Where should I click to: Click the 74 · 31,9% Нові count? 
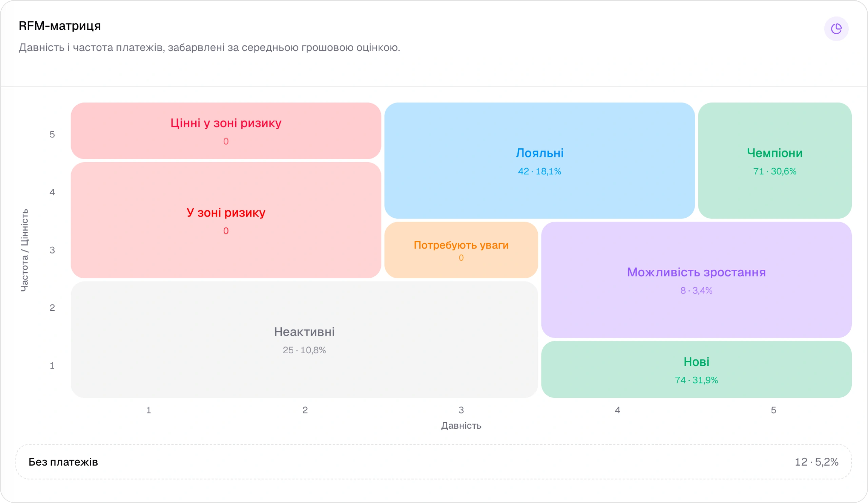696,380
